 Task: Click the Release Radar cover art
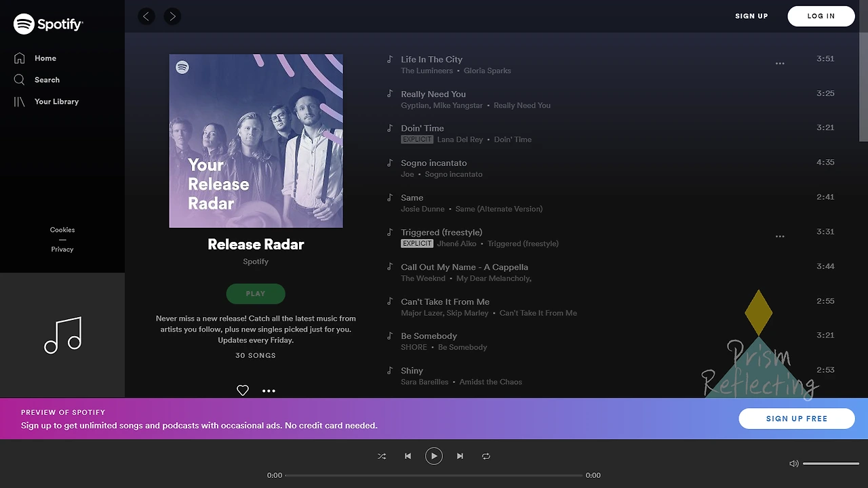256,141
